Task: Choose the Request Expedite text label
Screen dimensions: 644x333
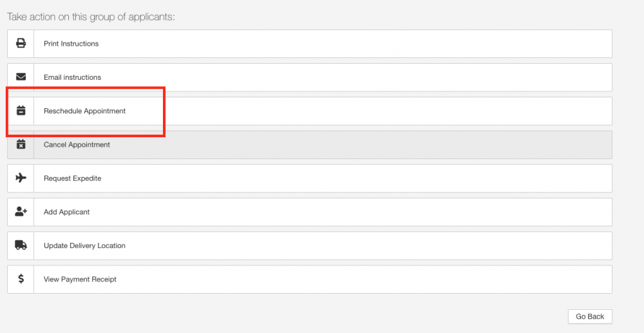Action: (72, 178)
